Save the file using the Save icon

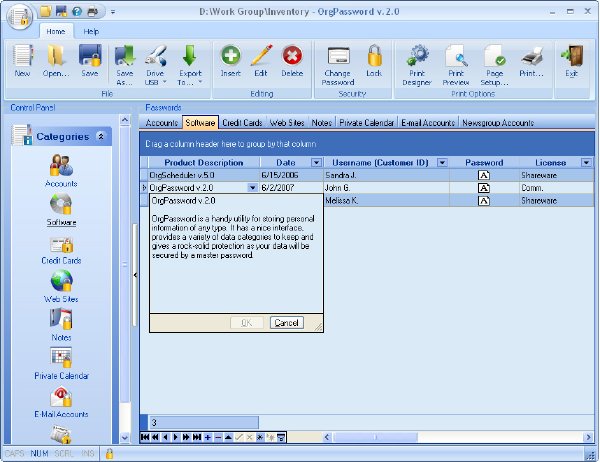click(x=90, y=60)
